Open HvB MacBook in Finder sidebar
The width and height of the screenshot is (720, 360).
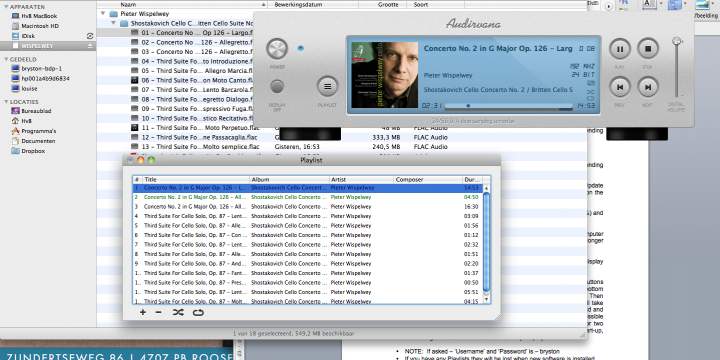(x=35, y=16)
